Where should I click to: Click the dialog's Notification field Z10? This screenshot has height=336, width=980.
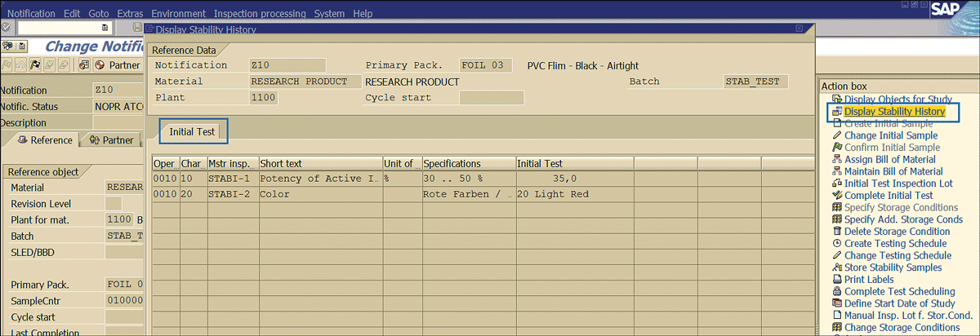point(287,65)
